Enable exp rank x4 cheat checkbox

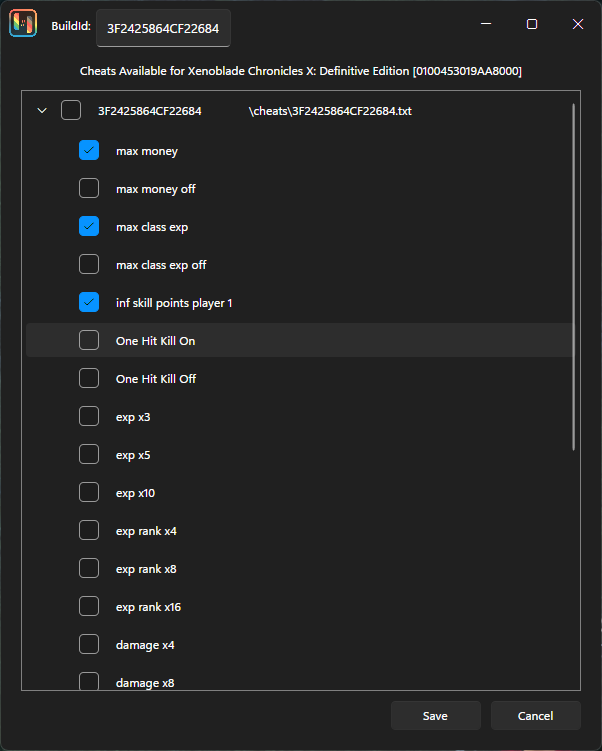89,530
